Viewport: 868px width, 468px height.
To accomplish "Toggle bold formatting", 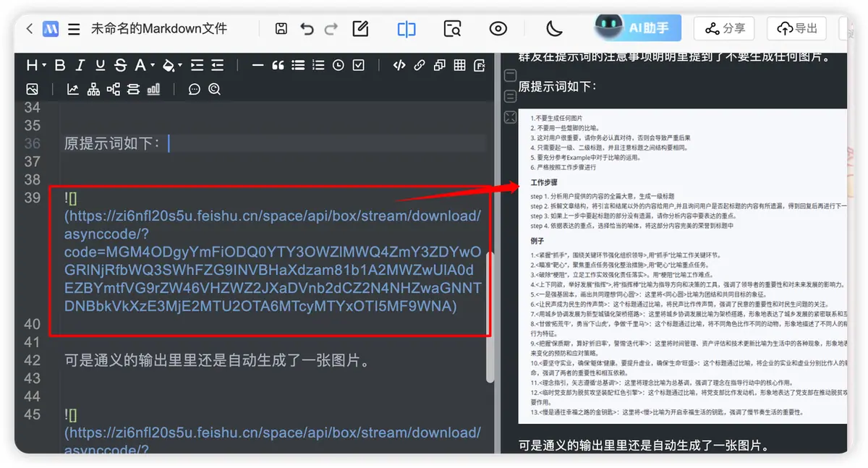I will [60, 65].
